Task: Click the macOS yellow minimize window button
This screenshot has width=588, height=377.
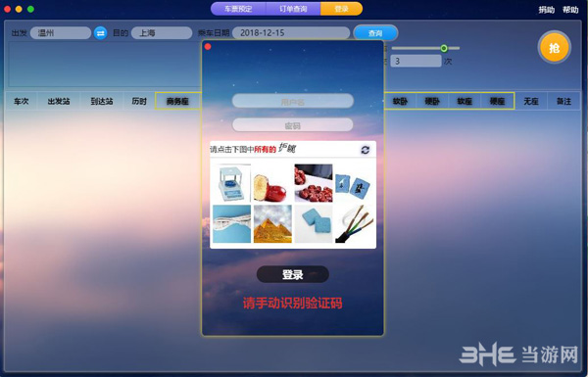Action: click(x=19, y=9)
